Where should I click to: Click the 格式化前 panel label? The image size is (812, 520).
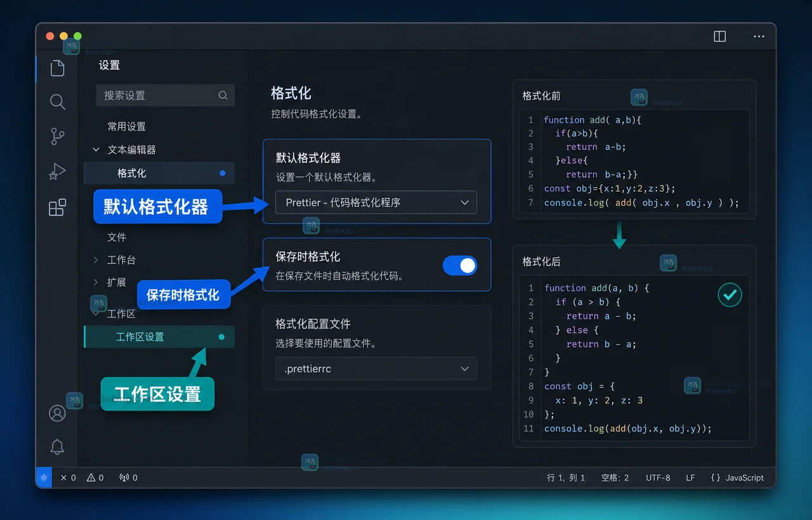point(541,96)
